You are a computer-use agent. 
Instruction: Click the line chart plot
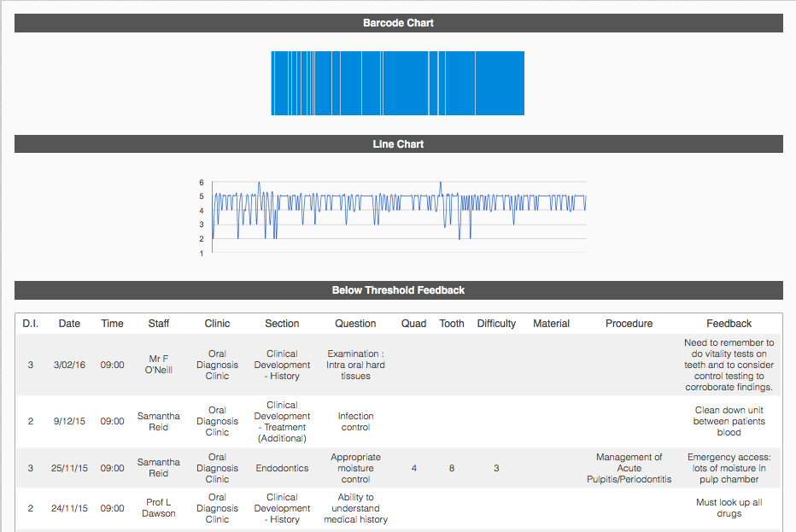[399, 217]
